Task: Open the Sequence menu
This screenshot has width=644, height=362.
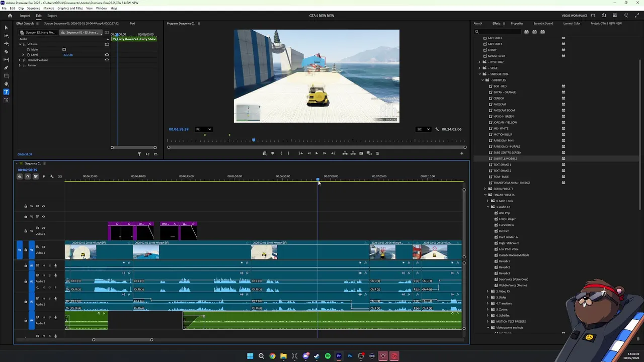Action: point(33,9)
